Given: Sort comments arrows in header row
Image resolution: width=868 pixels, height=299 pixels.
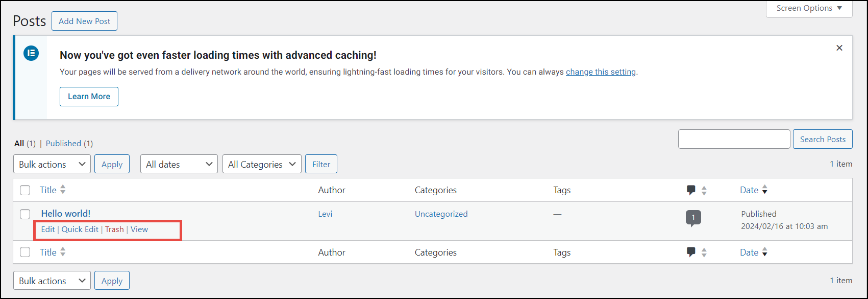Looking at the screenshot, I should click(x=704, y=190).
